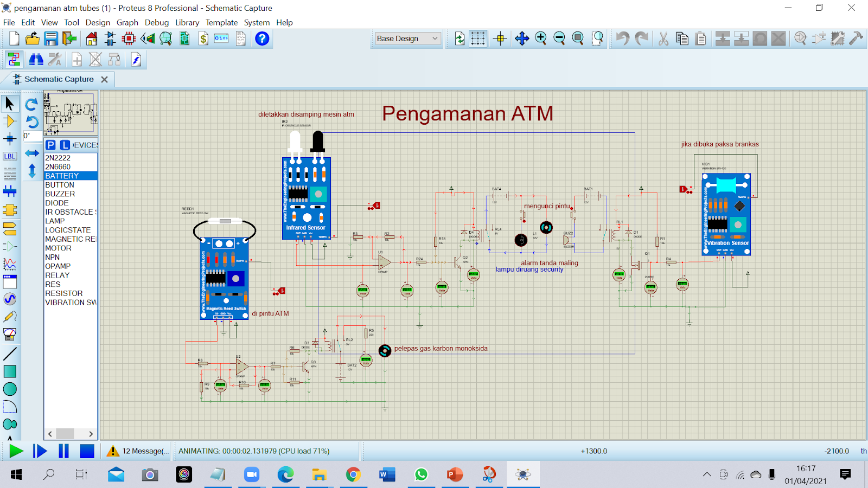868x488 pixels.
Task: Go to the Home page icon
Action: [x=92, y=38]
